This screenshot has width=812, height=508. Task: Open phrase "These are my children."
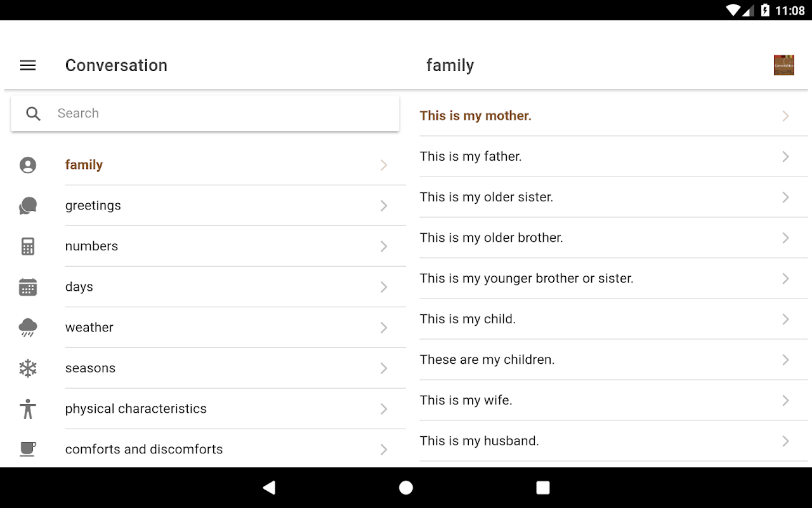point(487,360)
